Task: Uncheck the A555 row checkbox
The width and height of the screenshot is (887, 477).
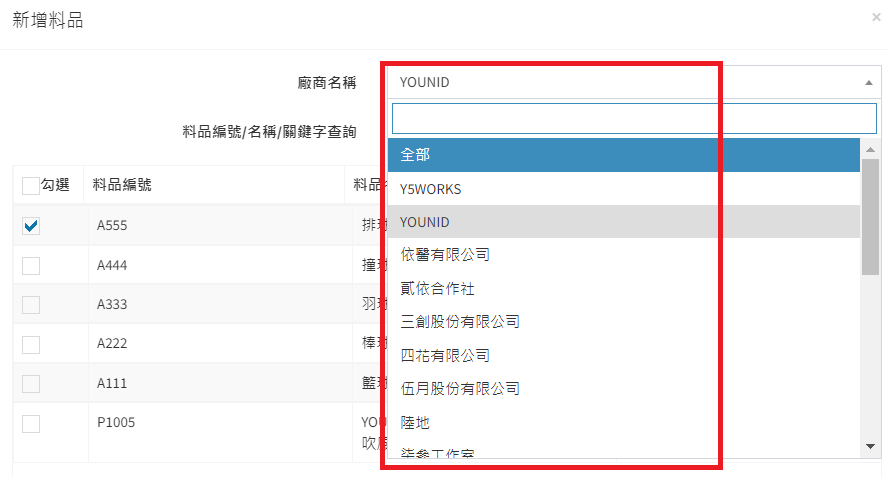Action: click(x=31, y=226)
